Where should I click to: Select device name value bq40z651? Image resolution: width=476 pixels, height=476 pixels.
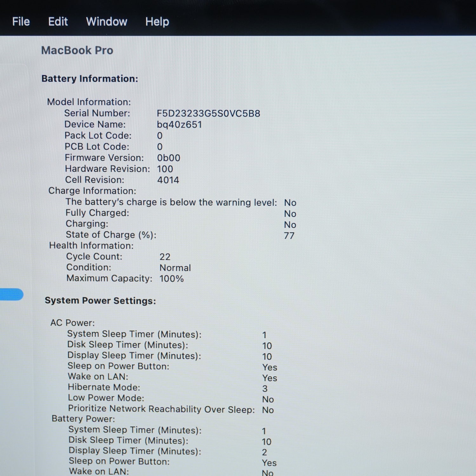[179, 124]
